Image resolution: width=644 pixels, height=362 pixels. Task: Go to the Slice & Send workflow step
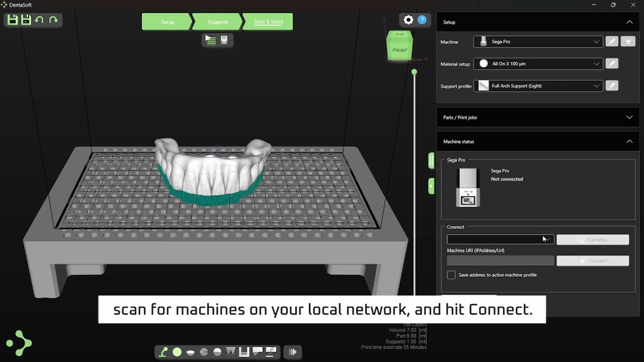(x=268, y=22)
